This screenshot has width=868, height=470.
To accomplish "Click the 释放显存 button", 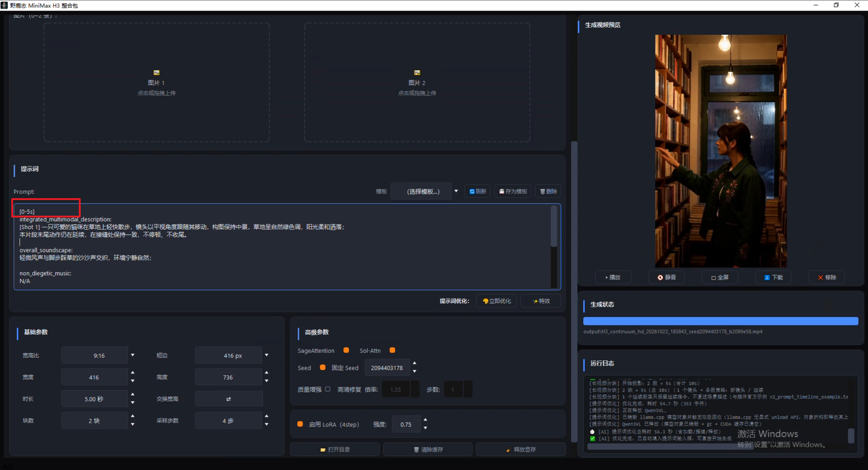I will coord(521,449).
